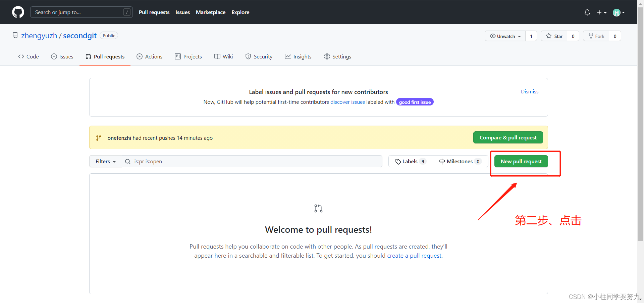Click the good first issue label

pos(415,102)
